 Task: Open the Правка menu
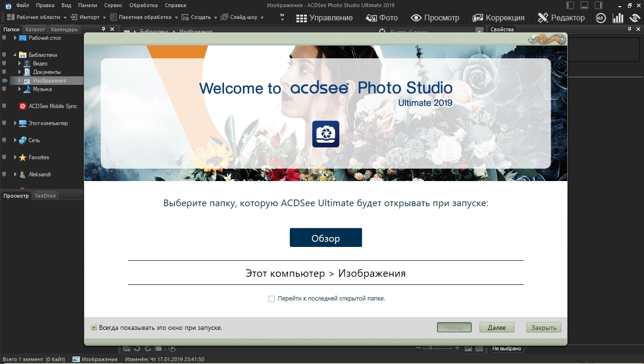45,5
